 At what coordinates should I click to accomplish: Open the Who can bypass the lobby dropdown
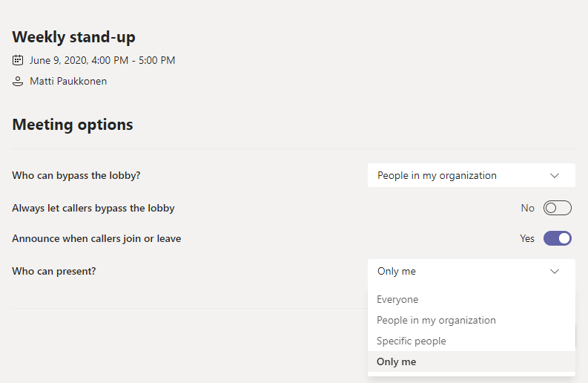pos(471,176)
